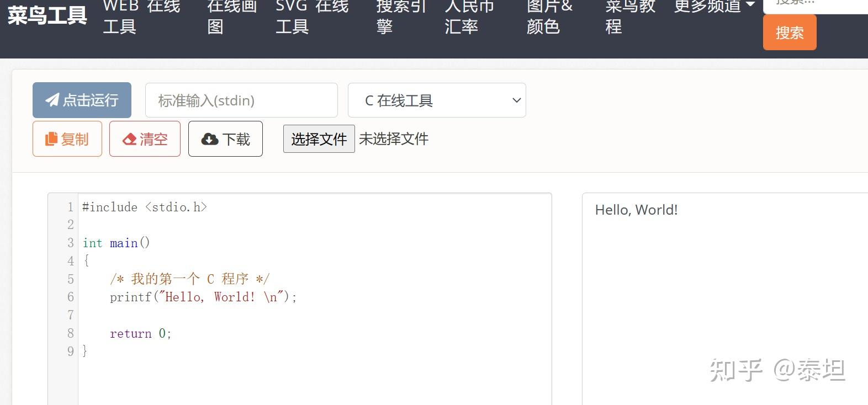Click the int main() code line

[117, 243]
